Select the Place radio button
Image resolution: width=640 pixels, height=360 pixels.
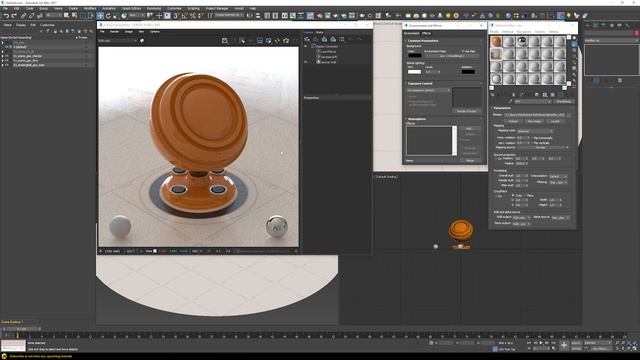coord(524,196)
